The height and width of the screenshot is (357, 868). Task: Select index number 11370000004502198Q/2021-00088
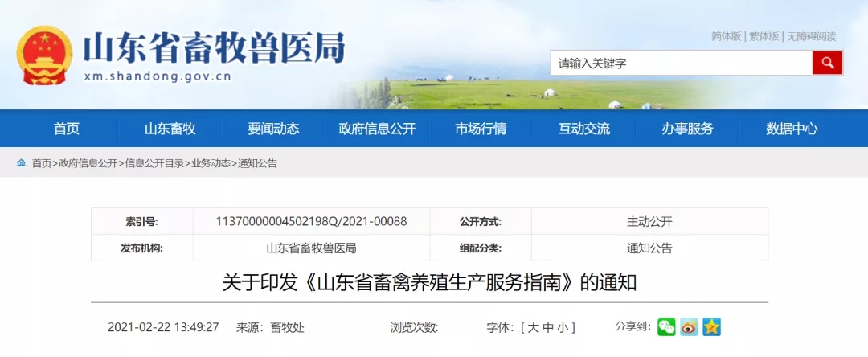pyautogui.click(x=311, y=221)
